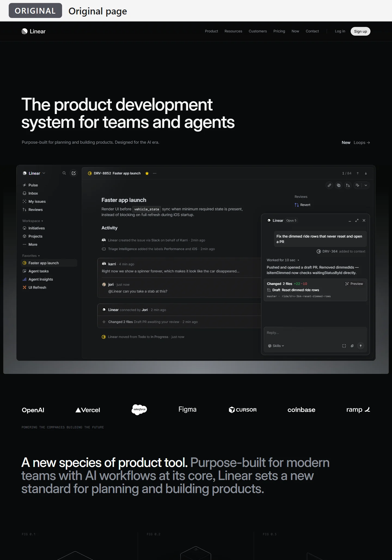Collapse the Favorites section in the sidebar
The image size is (392, 560).
click(x=31, y=256)
